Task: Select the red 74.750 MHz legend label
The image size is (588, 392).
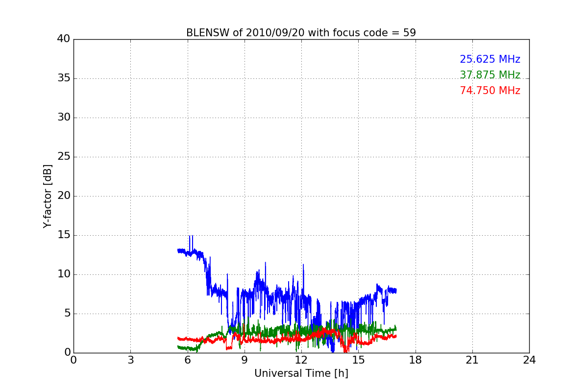Action: [490, 91]
